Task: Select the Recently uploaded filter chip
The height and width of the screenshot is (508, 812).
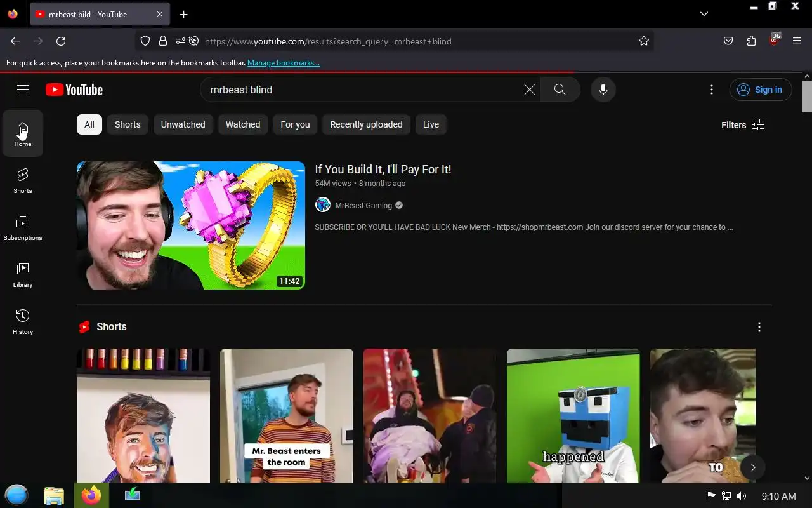Action: (x=367, y=124)
